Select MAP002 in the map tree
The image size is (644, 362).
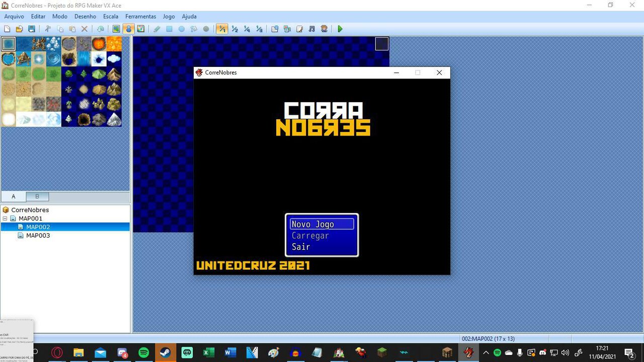click(38, 227)
